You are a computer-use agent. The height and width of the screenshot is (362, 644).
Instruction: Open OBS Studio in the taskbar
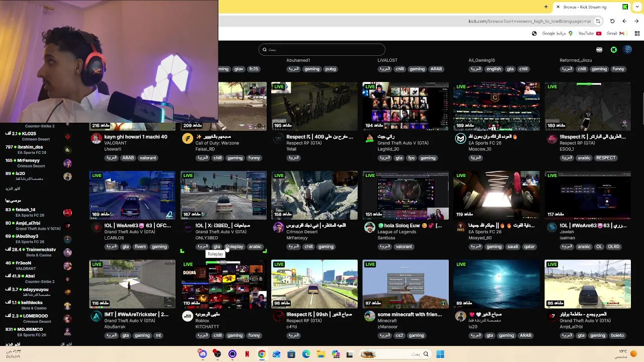(x=217, y=354)
